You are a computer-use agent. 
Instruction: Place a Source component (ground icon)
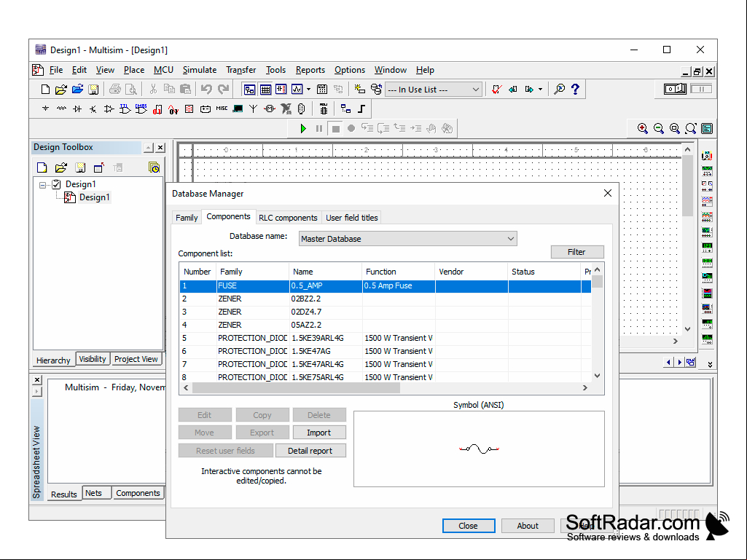click(45, 109)
